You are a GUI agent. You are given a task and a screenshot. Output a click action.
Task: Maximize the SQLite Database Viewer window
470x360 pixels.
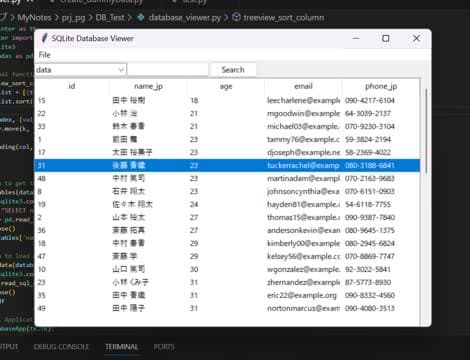point(386,38)
